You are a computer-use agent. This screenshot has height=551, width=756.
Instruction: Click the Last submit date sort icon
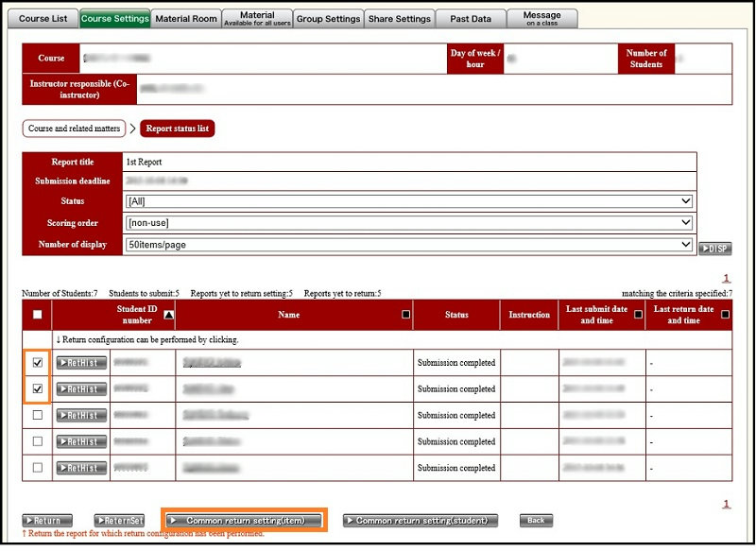click(x=638, y=315)
